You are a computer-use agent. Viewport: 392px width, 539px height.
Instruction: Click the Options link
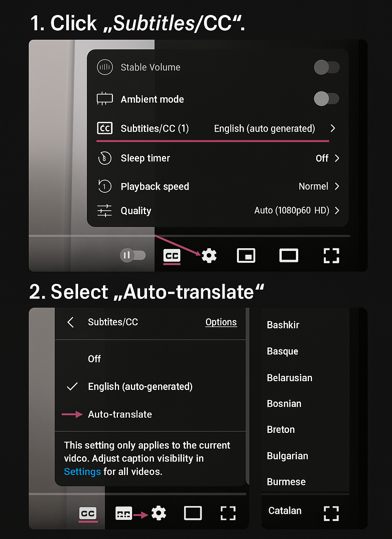coord(221,322)
